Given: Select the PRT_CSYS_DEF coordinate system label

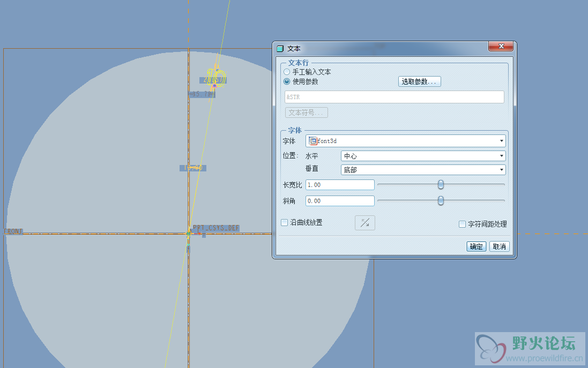Looking at the screenshot, I should coord(215,228).
